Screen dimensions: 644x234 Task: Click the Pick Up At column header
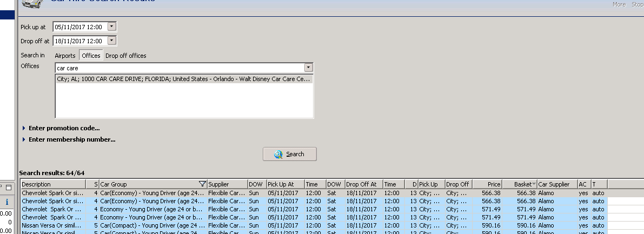click(x=286, y=184)
